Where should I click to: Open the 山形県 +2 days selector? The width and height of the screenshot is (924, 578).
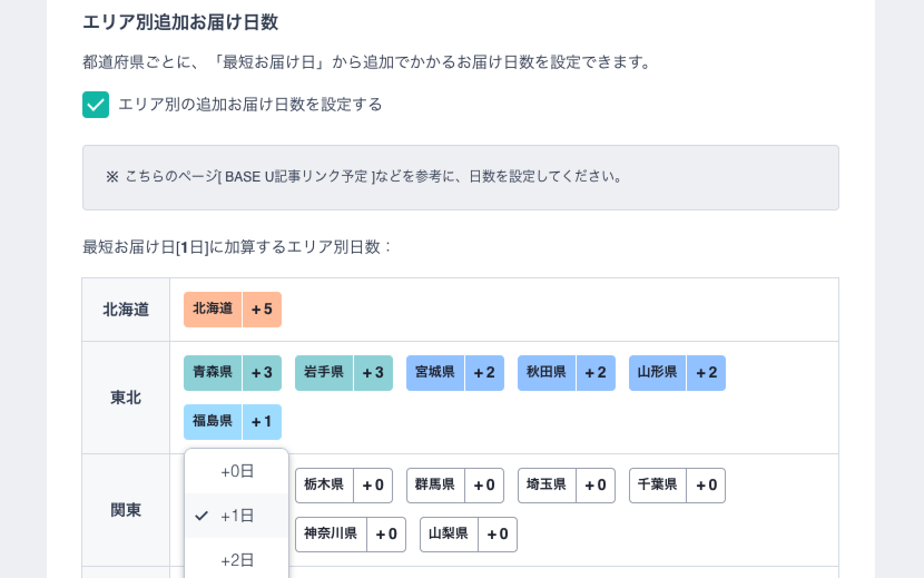(x=677, y=373)
